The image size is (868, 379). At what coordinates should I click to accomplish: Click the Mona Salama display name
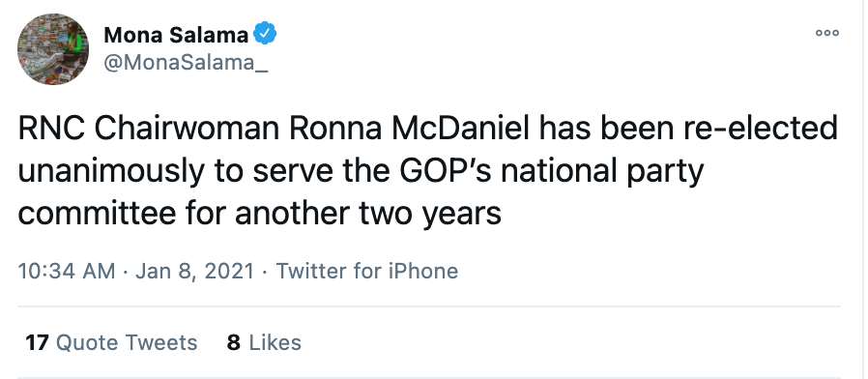click(x=176, y=35)
